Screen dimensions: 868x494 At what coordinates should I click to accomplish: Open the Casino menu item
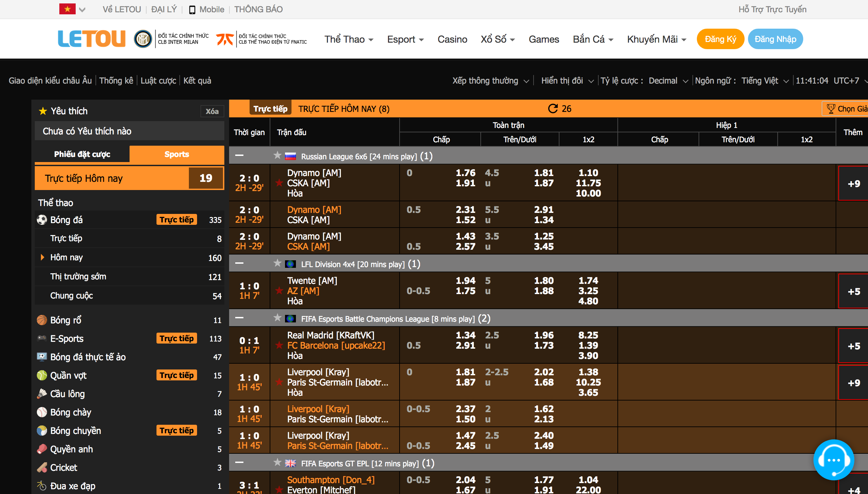tap(452, 40)
